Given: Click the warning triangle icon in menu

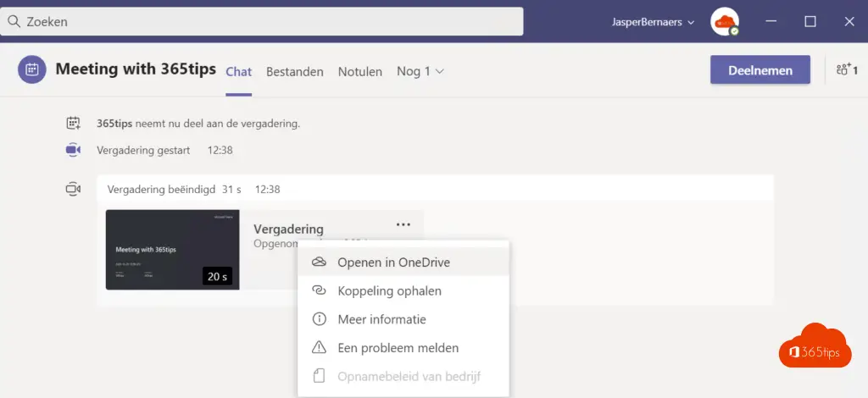Looking at the screenshot, I should pyautogui.click(x=319, y=347).
